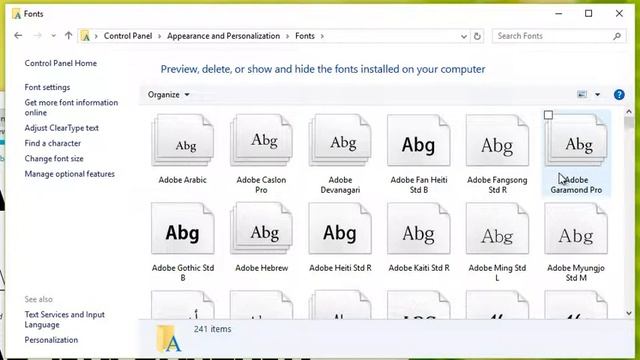Go back with the back arrow
This screenshot has height=360, width=640.
(18, 36)
